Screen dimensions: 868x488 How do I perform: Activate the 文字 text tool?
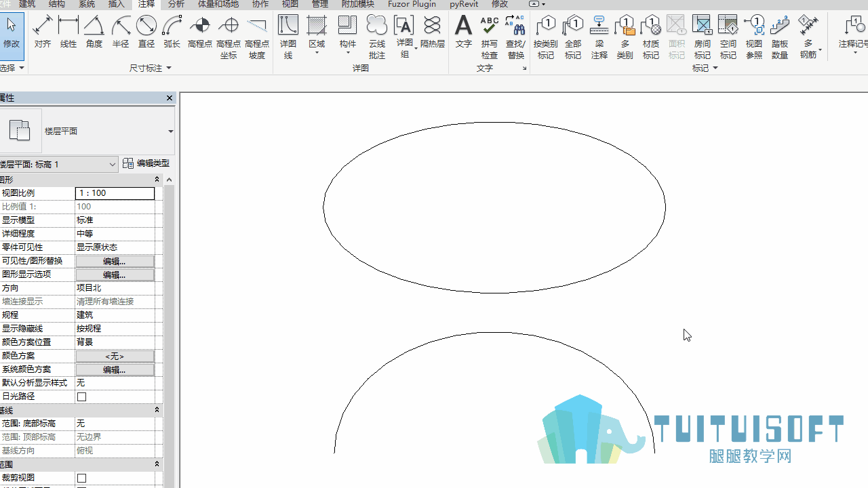(464, 32)
